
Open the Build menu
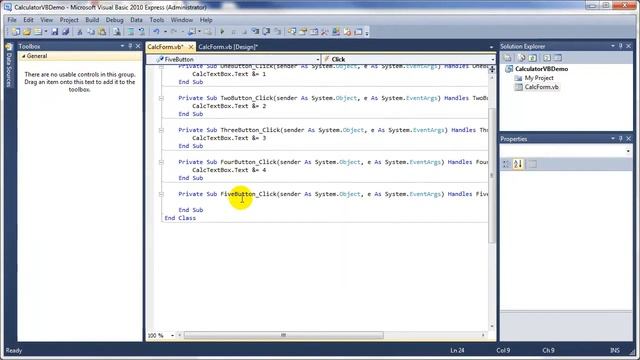click(x=92, y=20)
